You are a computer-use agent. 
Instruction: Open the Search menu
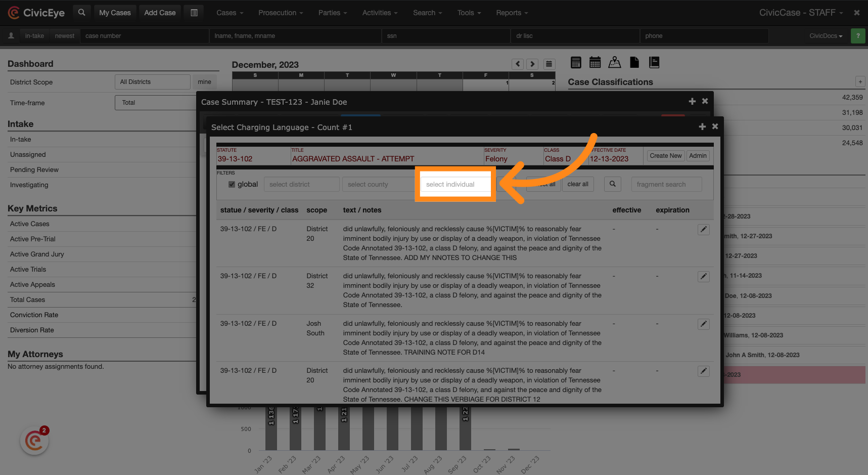pos(428,13)
